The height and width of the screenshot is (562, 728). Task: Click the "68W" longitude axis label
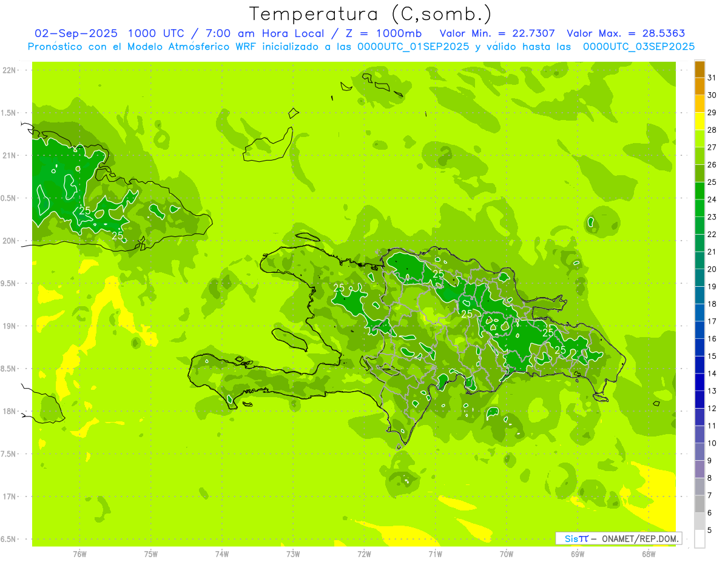tap(649, 554)
